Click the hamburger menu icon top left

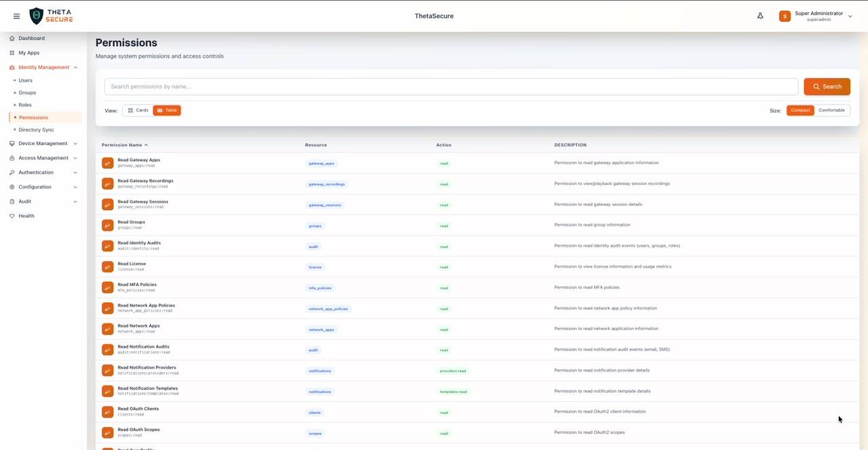(16, 16)
